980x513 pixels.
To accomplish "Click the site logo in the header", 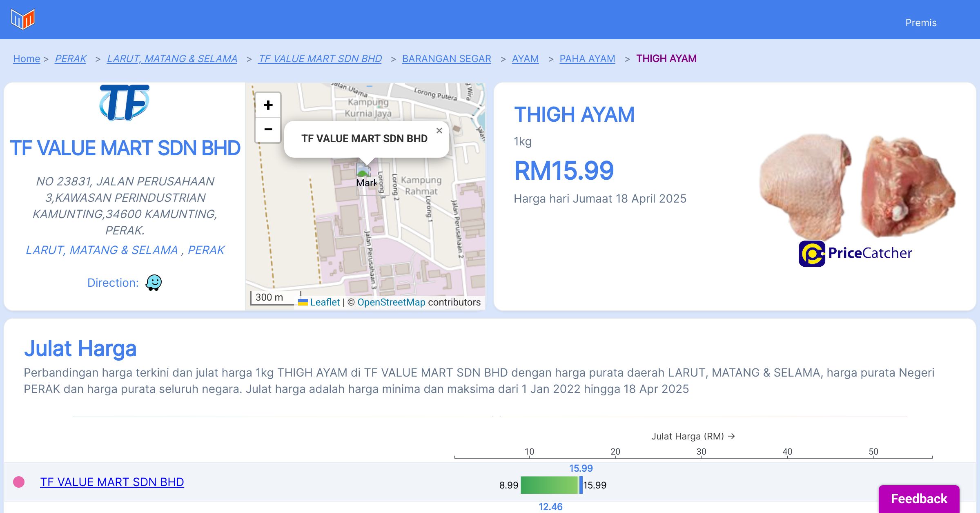I will [x=23, y=19].
